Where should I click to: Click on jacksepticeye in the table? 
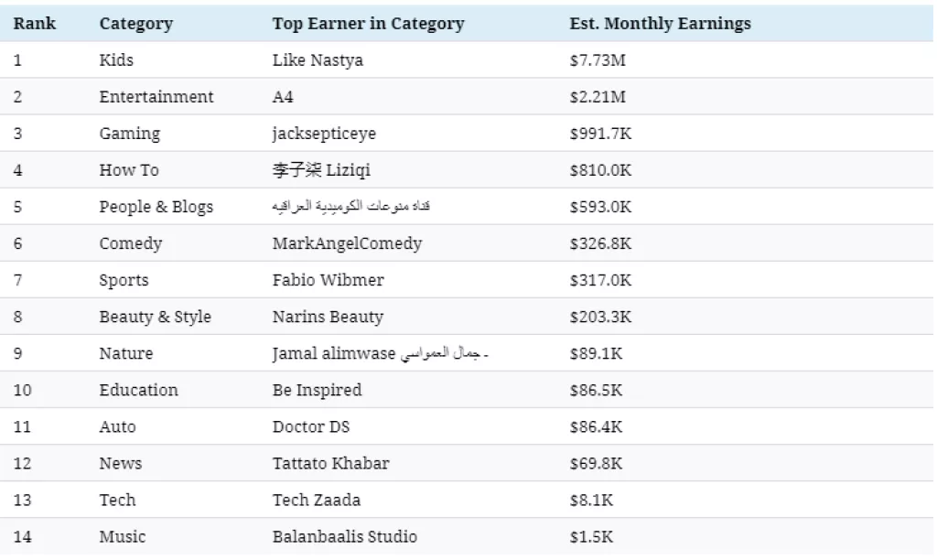(x=324, y=134)
